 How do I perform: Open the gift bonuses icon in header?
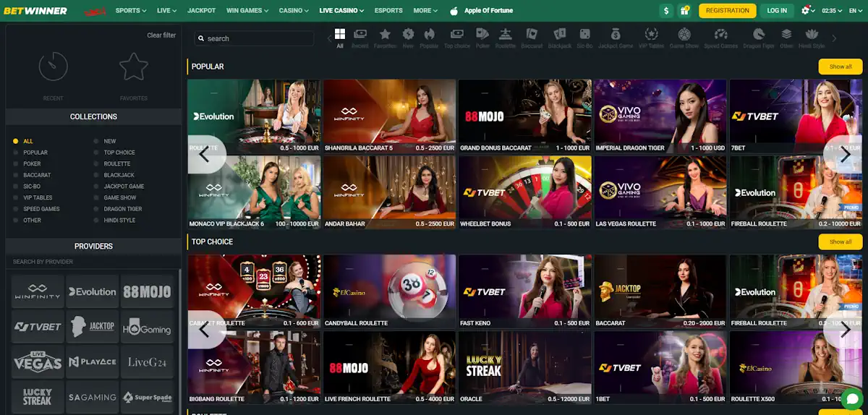pyautogui.click(x=684, y=10)
